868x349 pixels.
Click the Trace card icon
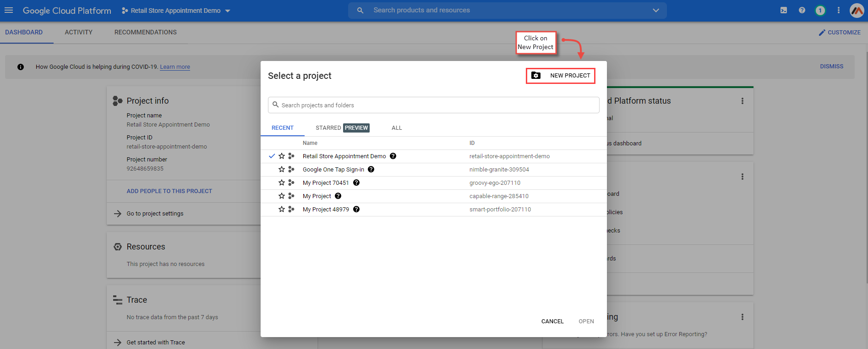118,300
